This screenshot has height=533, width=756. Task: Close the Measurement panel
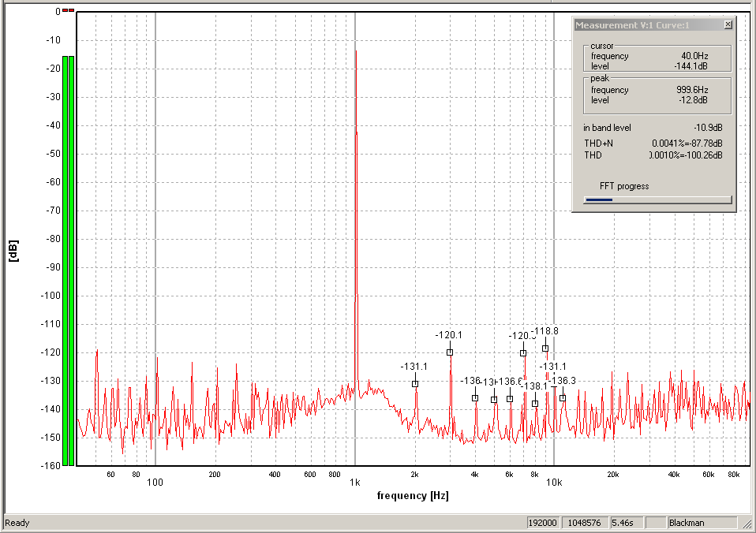click(728, 25)
